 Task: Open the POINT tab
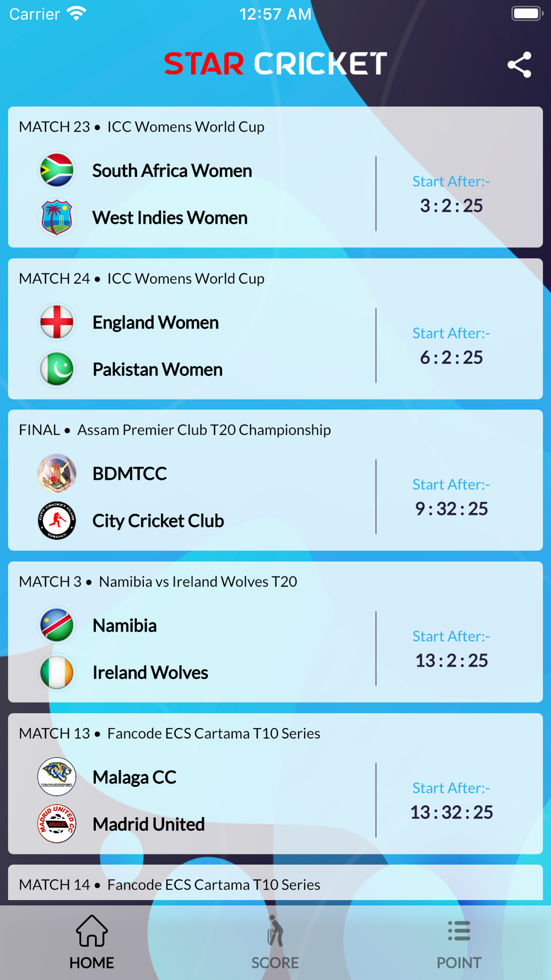pos(459,943)
